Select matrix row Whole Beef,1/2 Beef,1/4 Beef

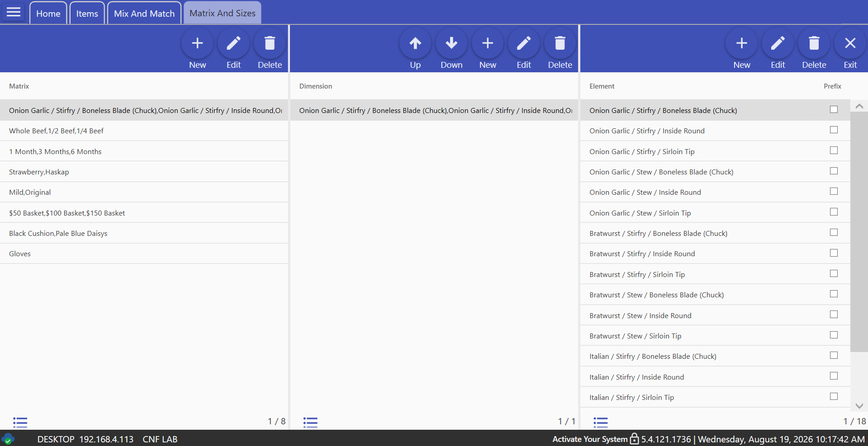144,131
